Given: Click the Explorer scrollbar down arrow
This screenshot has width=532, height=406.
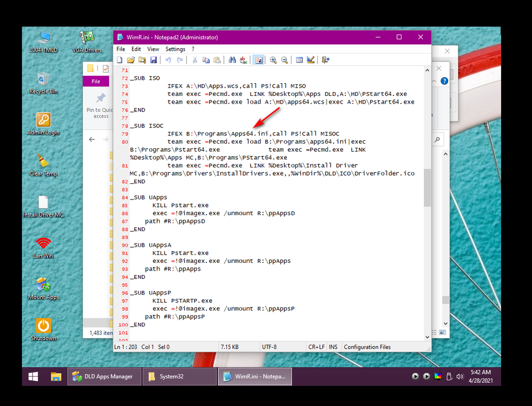Looking at the screenshot, I should 446,324.
